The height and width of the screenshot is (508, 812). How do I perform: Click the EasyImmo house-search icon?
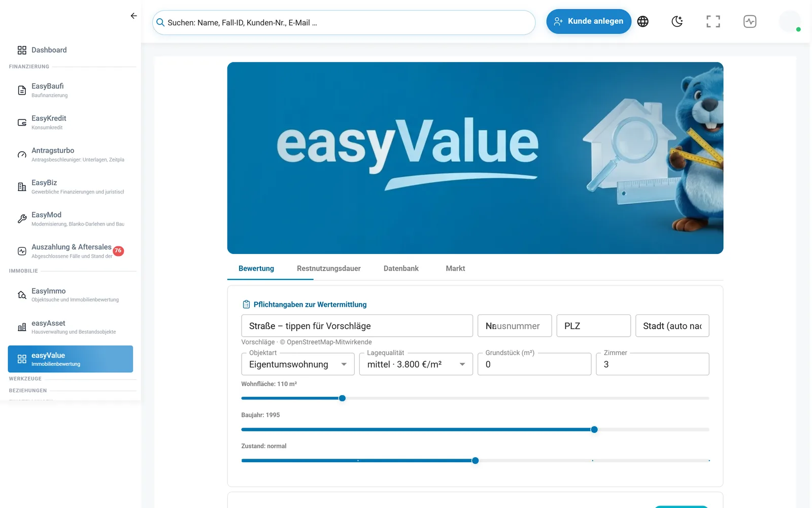click(22, 295)
